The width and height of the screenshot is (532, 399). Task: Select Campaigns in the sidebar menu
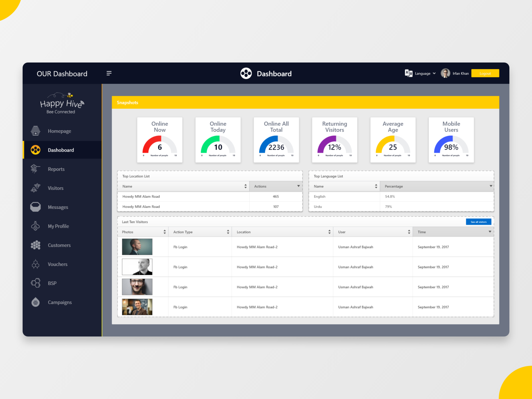[x=60, y=302]
